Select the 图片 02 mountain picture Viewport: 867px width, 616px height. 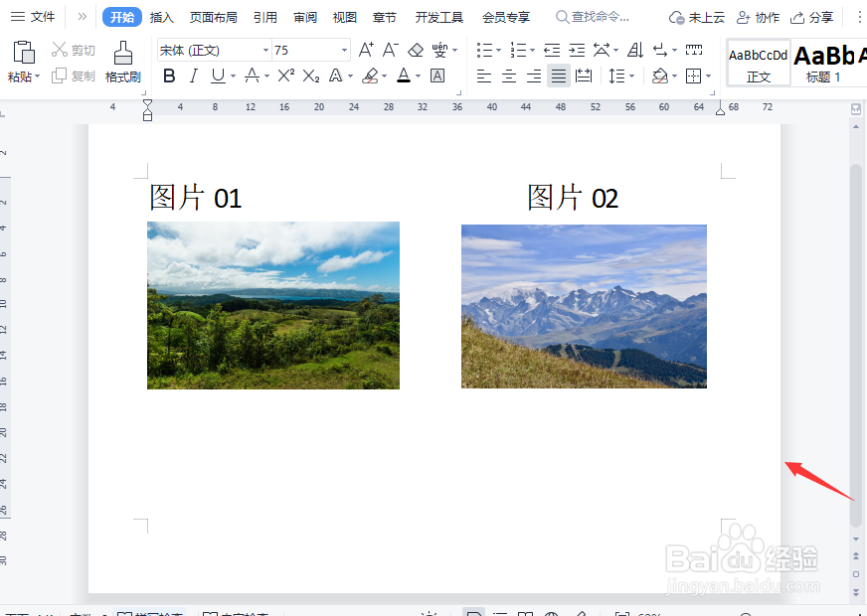point(584,307)
